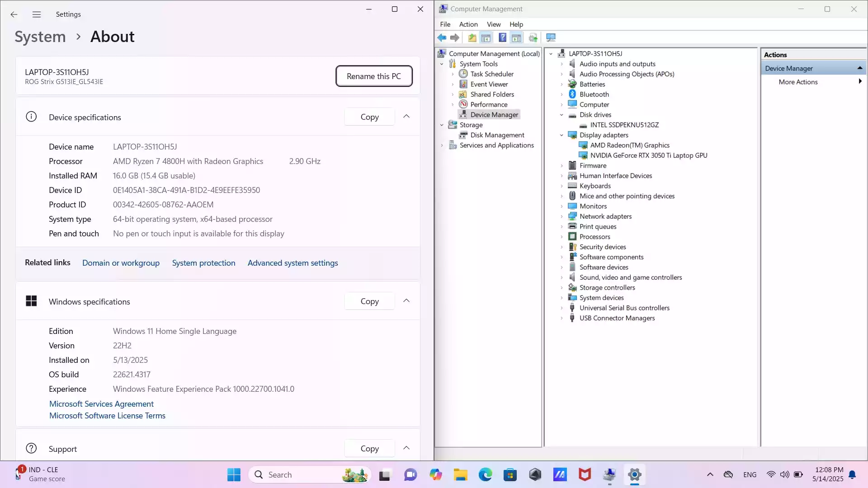Screen dimensions: 868x488
Task: Toggle Show/Hide Action Pane toolbar icon
Action: pos(516,38)
